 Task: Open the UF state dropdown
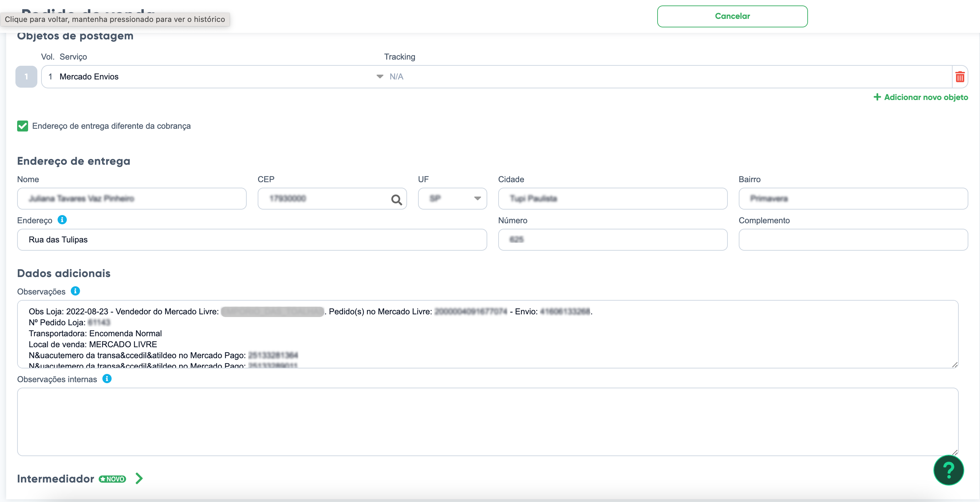(452, 199)
